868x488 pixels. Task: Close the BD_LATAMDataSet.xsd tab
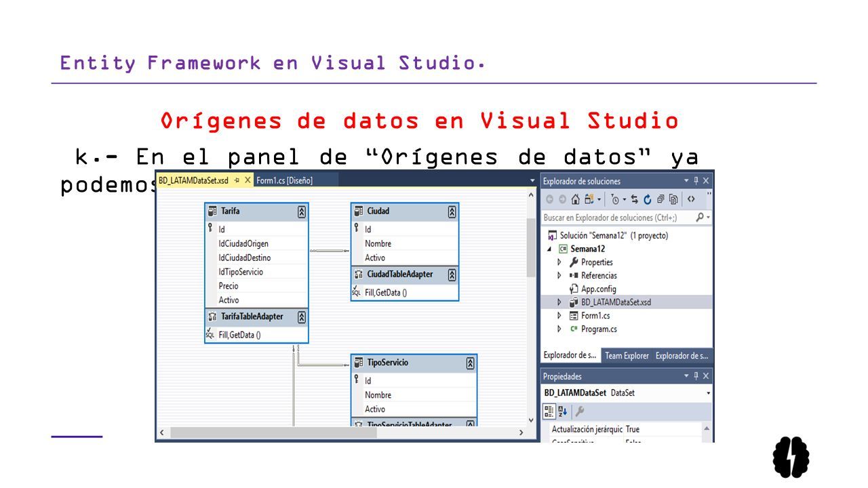(x=248, y=180)
